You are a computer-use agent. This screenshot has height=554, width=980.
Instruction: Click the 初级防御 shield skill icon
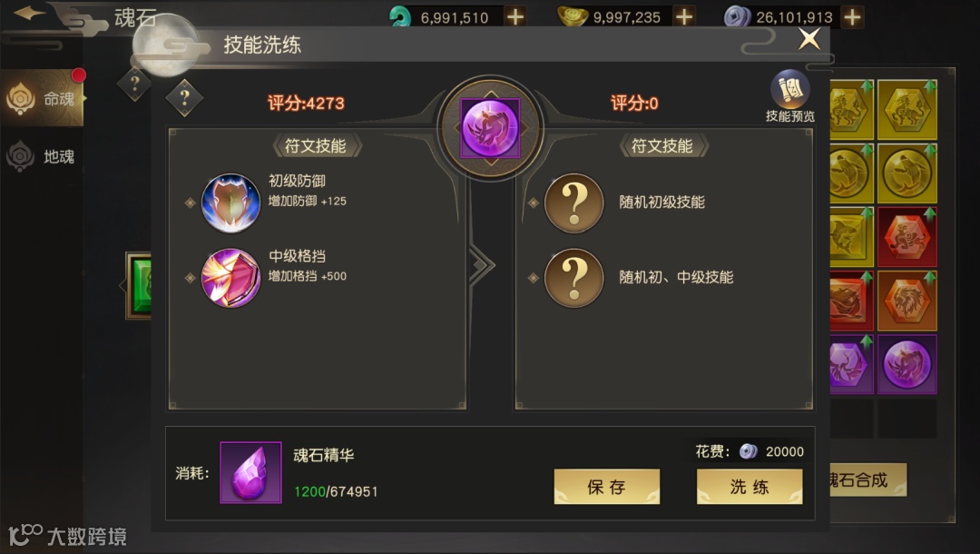(230, 203)
